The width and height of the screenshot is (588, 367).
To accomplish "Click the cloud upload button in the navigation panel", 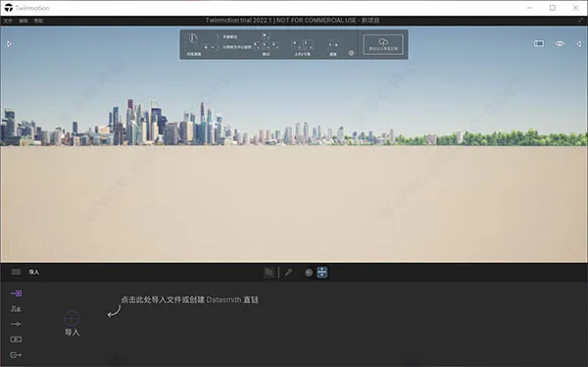I will point(383,44).
